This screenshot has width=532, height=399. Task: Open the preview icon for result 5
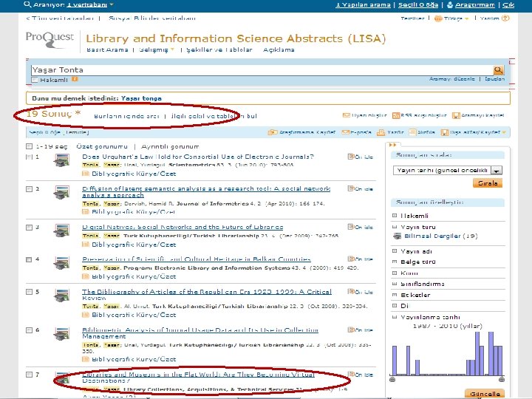tap(351, 291)
